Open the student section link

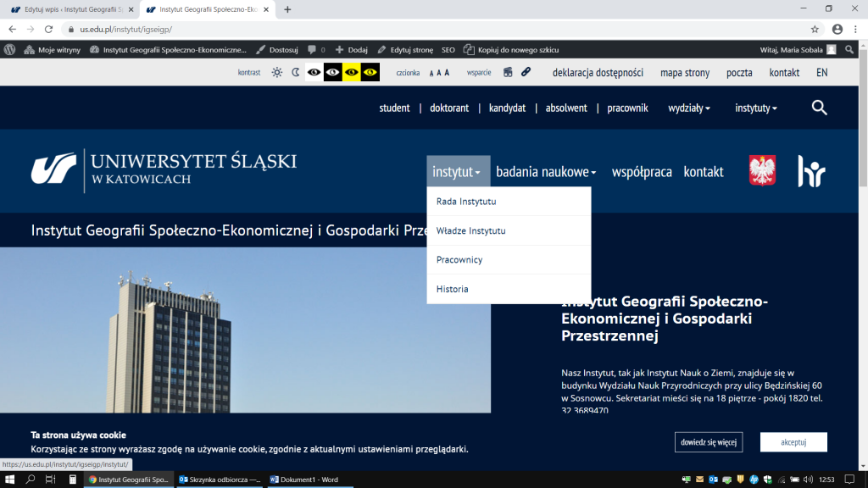(395, 108)
